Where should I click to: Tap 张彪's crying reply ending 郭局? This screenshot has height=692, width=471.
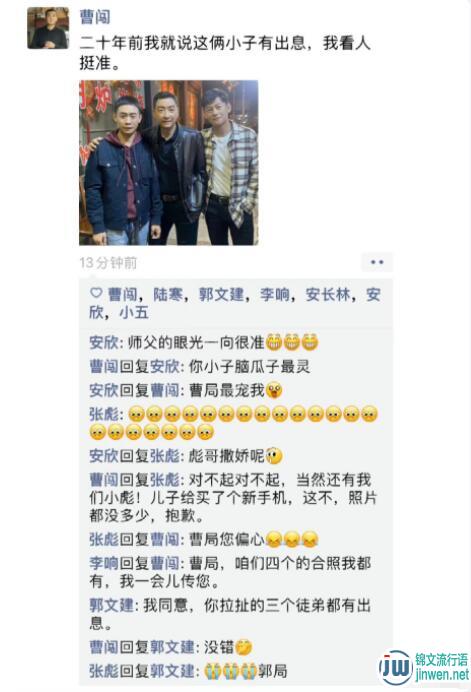point(188,671)
